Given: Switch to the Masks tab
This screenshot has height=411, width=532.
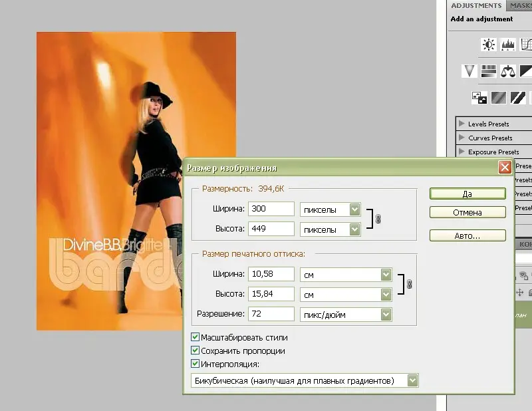Looking at the screenshot, I should [521, 5].
